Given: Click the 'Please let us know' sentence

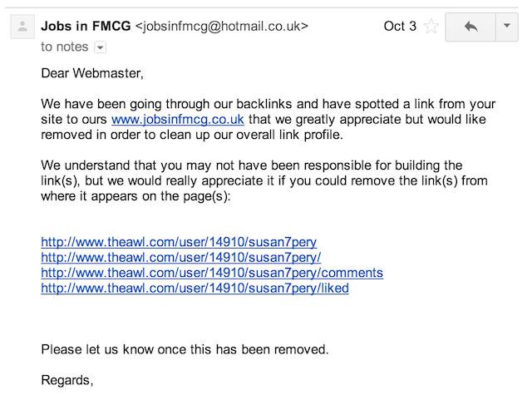Looking at the screenshot, I should (185, 349).
